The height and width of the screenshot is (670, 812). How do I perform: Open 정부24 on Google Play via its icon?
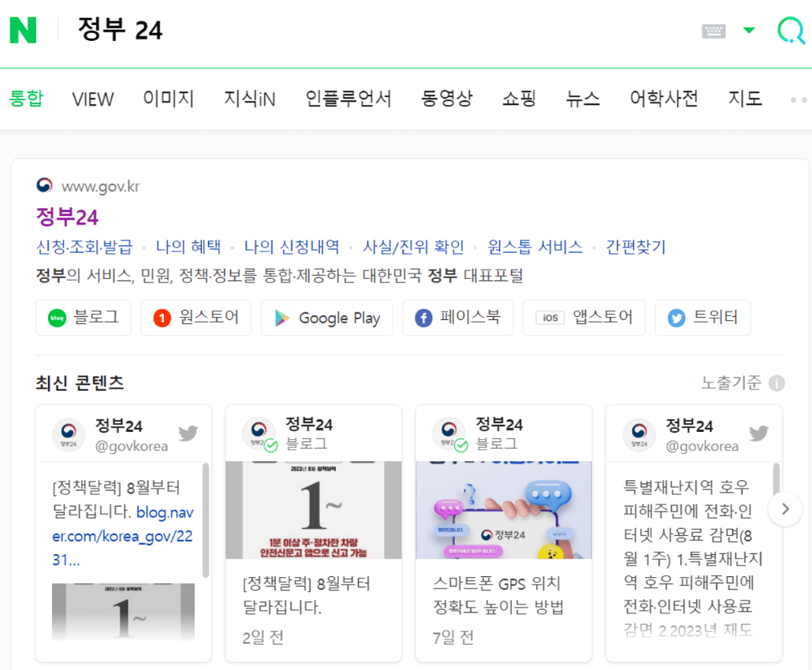[280, 318]
